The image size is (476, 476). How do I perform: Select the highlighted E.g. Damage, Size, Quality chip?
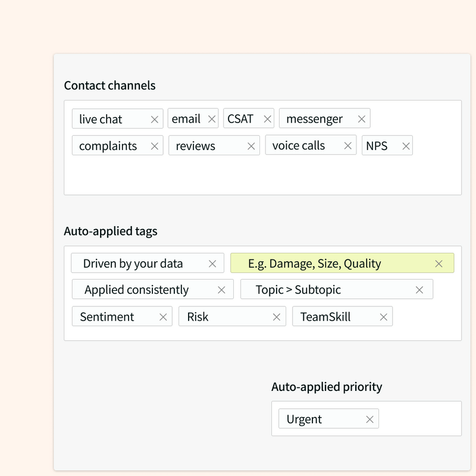pos(342,263)
